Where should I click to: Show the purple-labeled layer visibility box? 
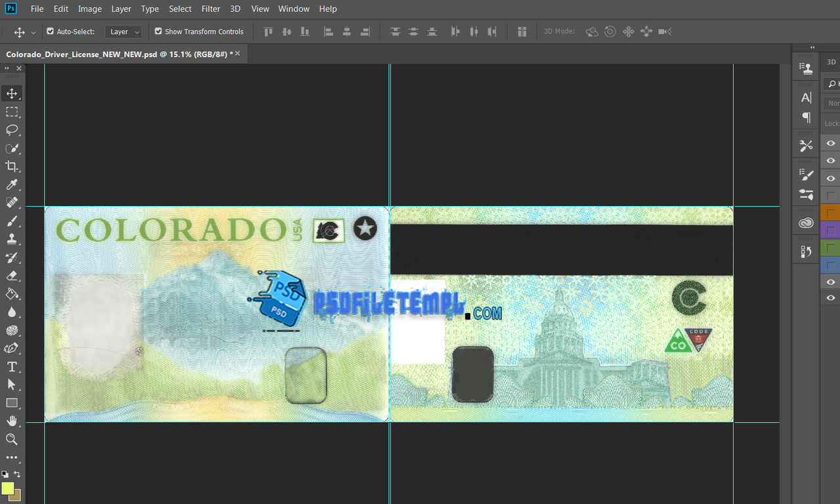pos(831,230)
